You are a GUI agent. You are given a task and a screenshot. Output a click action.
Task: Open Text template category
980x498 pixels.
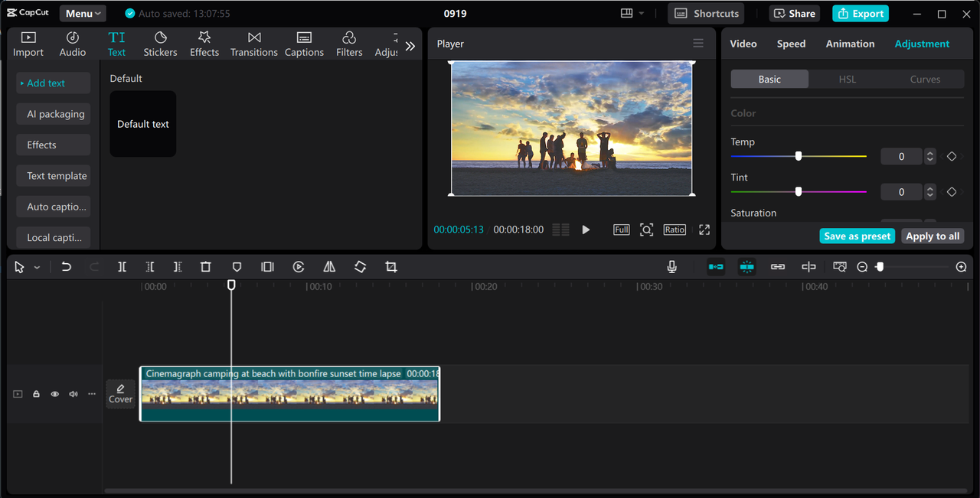[x=53, y=176]
